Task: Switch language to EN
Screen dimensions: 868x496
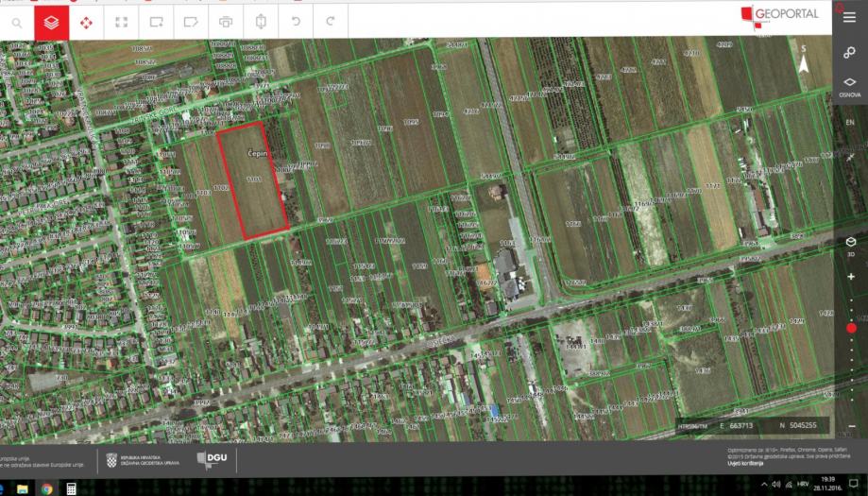Action: click(x=850, y=122)
